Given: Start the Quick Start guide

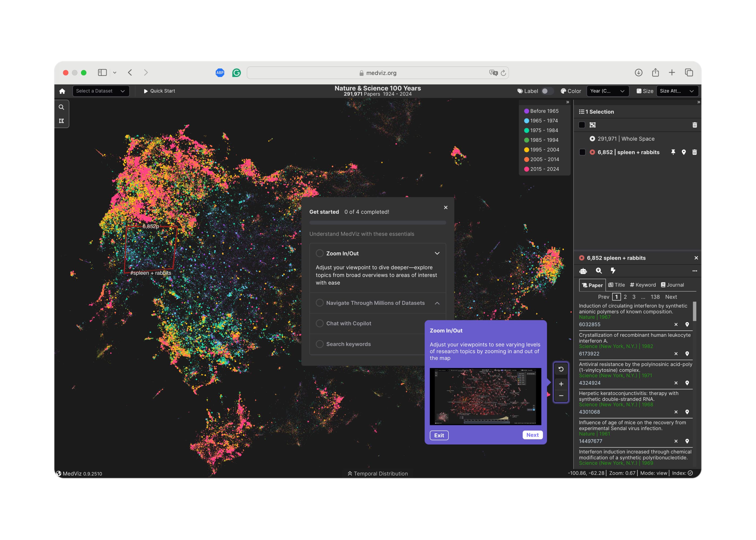Looking at the screenshot, I should click(x=159, y=91).
